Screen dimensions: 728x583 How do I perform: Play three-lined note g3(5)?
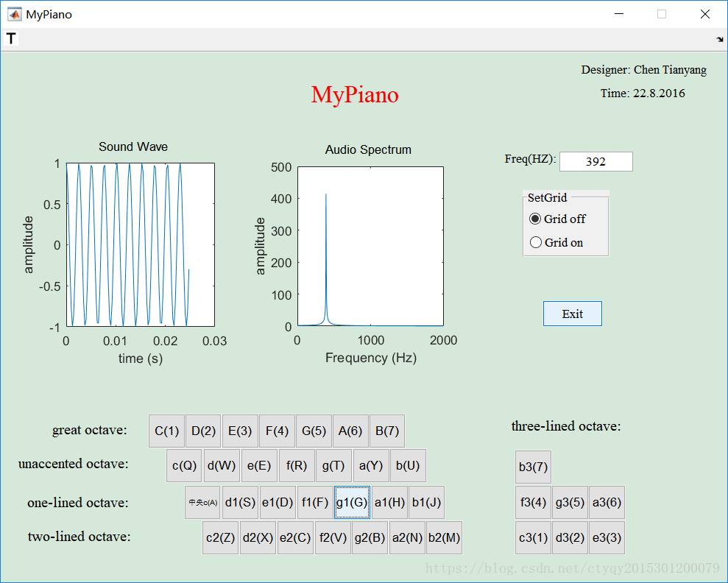pos(570,502)
